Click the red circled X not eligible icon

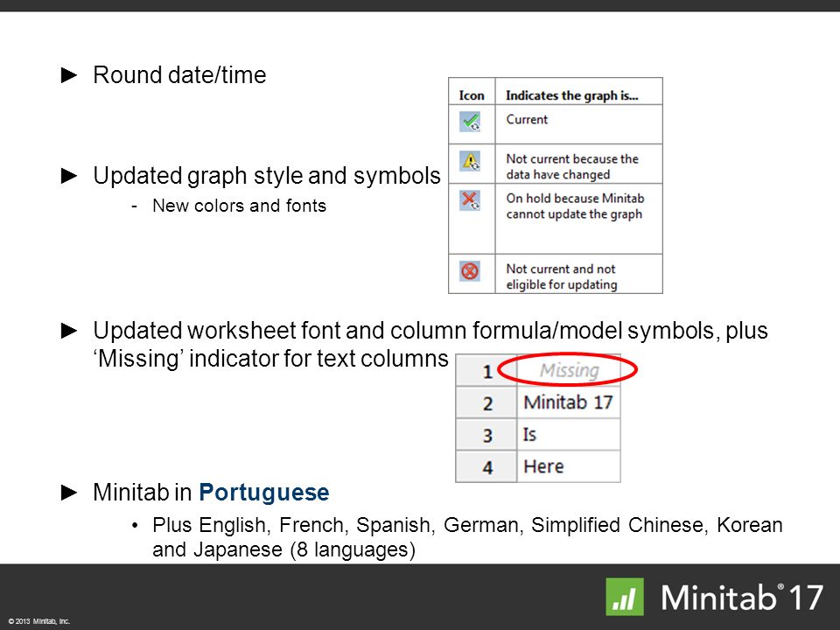tap(470, 271)
